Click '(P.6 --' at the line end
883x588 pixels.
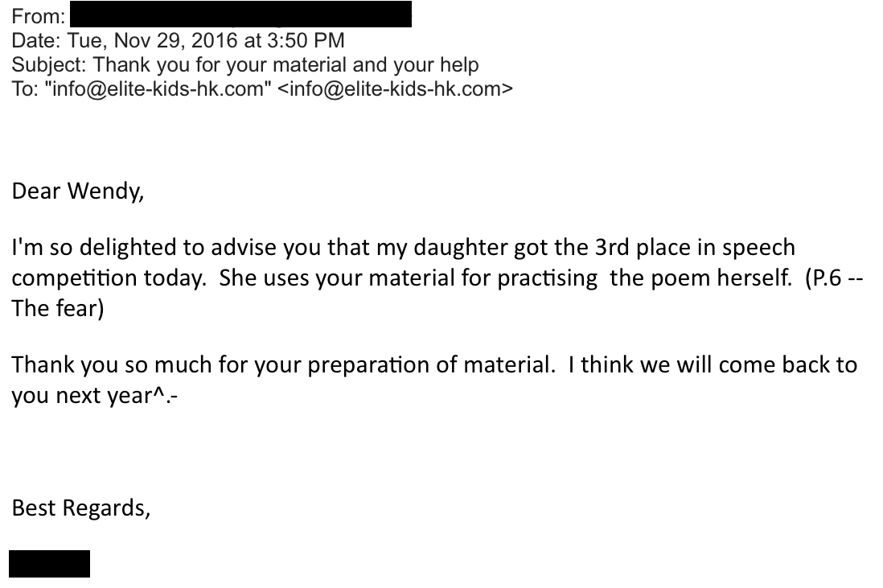pos(834,278)
